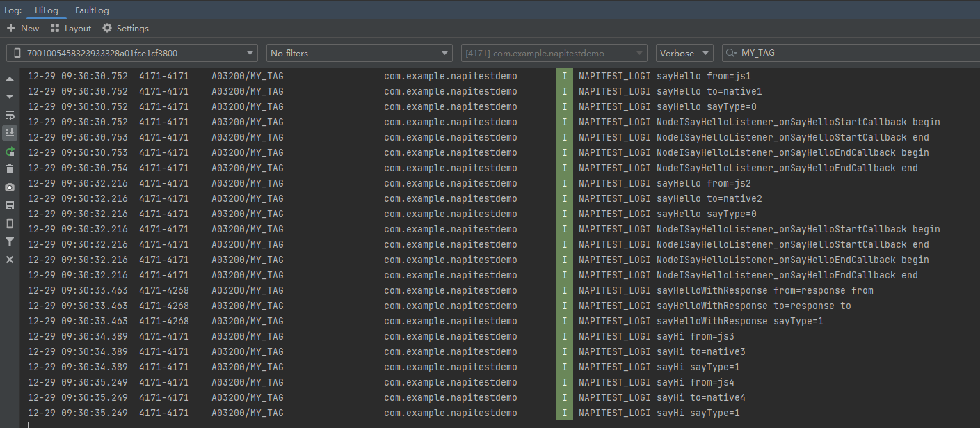980x428 pixels.
Task: Expand the 'No filters' dropdown
Action: (x=359, y=54)
